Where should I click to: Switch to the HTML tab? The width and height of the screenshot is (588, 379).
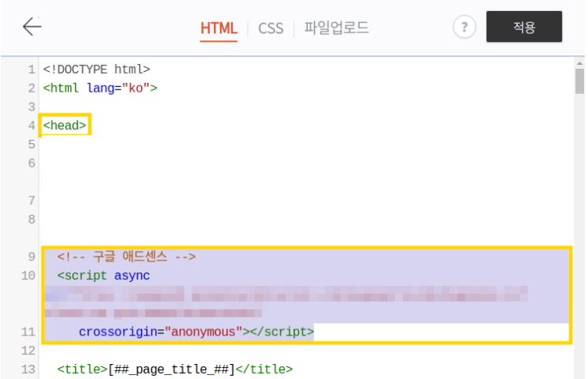(219, 28)
